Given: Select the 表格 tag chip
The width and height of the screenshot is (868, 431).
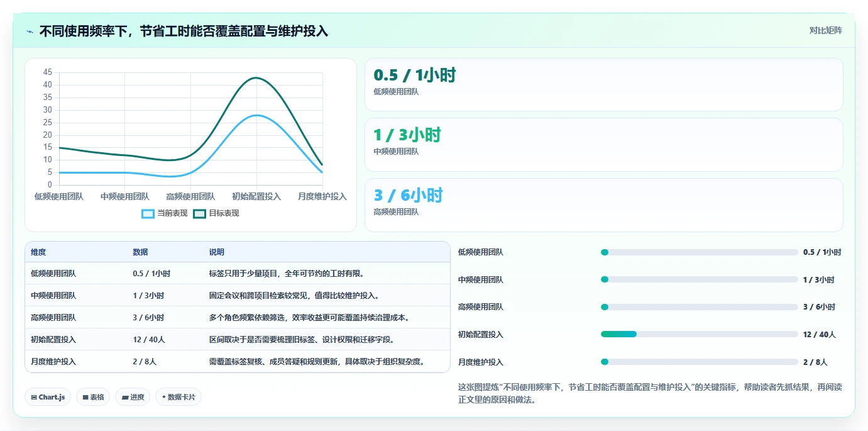Looking at the screenshot, I should [x=93, y=397].
